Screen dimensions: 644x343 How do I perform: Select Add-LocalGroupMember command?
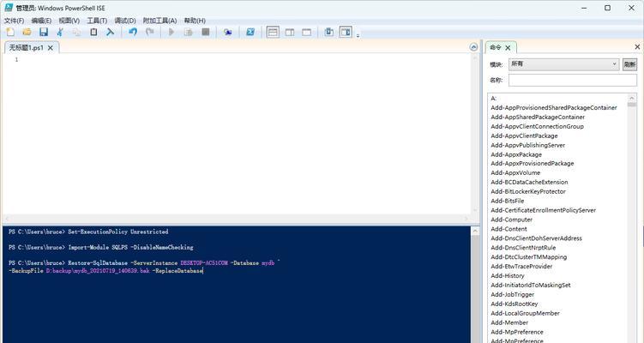pos(525,314)
